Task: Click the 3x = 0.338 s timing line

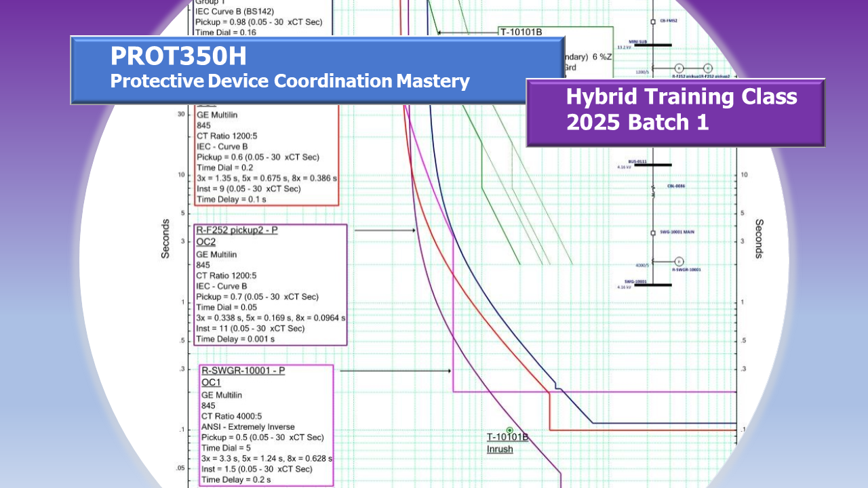Action: point(271,318)
